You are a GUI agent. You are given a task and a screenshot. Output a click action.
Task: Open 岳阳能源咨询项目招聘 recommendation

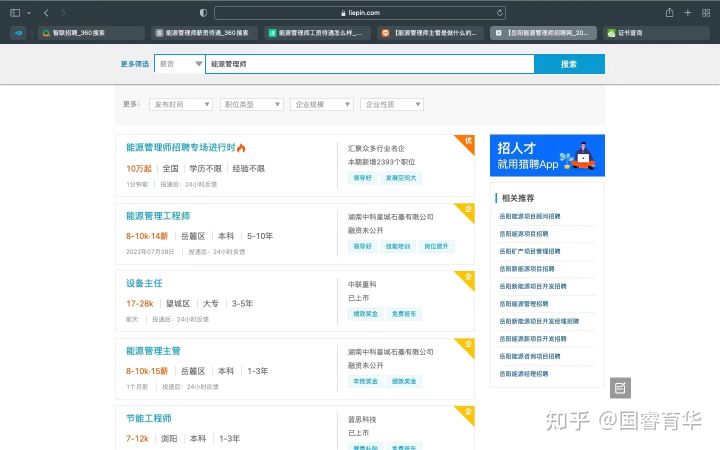529,356
